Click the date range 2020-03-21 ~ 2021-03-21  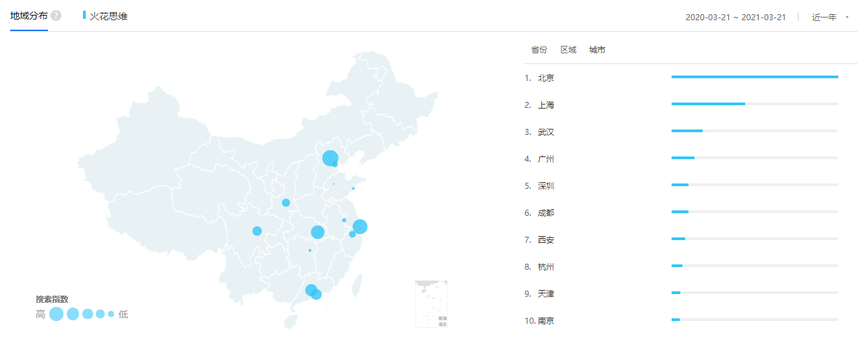click(x=735, y=17)
